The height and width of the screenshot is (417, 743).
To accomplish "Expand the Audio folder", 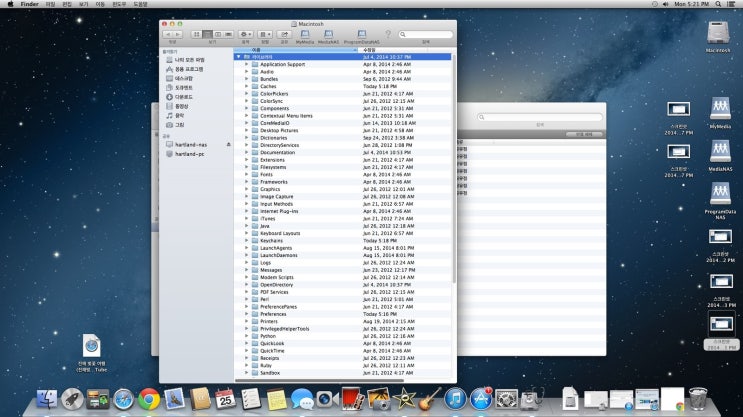I will coord(246,72).
